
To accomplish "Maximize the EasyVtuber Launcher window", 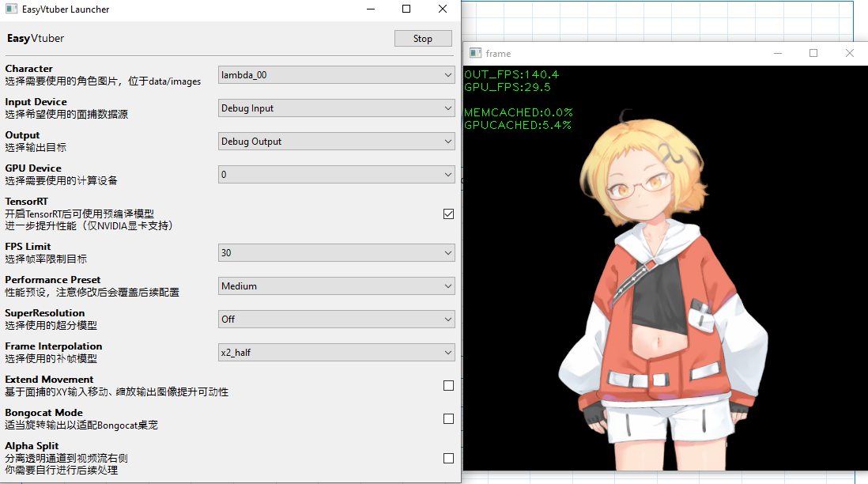I will pyautogui.click(x=406, y=9).
